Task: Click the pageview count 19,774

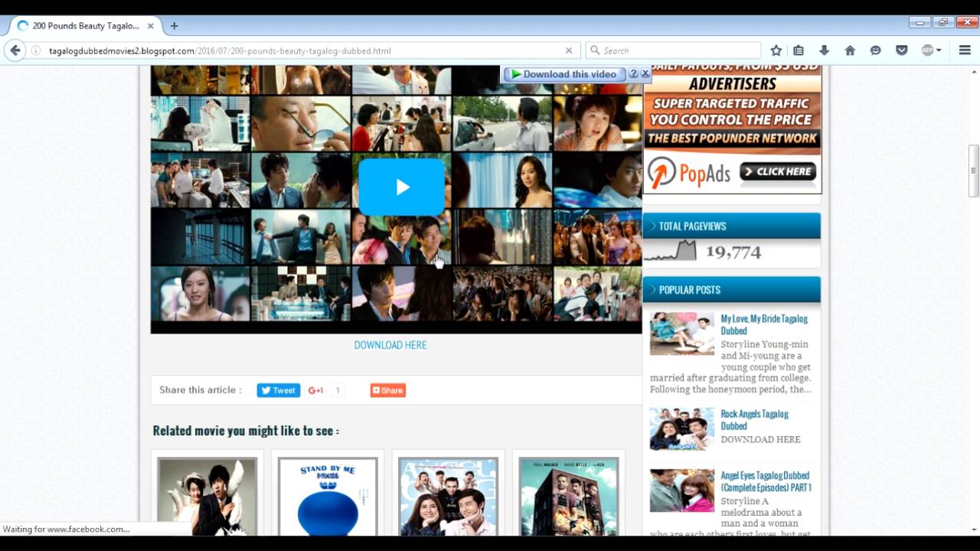Action: pos(733,252)
